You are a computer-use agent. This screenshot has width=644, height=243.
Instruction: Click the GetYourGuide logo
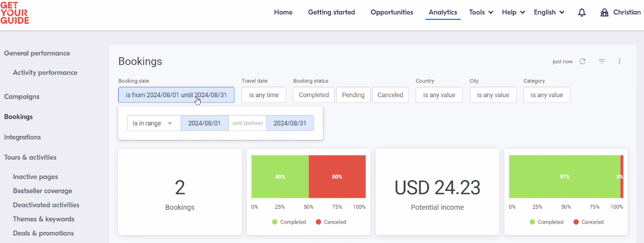coord(15,12)
